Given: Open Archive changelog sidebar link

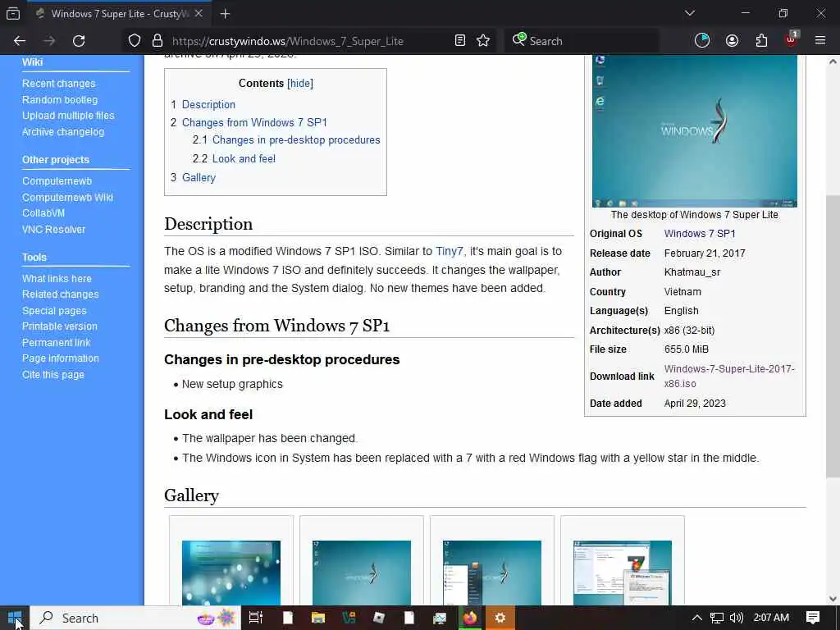Looking at the screenshot, I should coord(63,132).
